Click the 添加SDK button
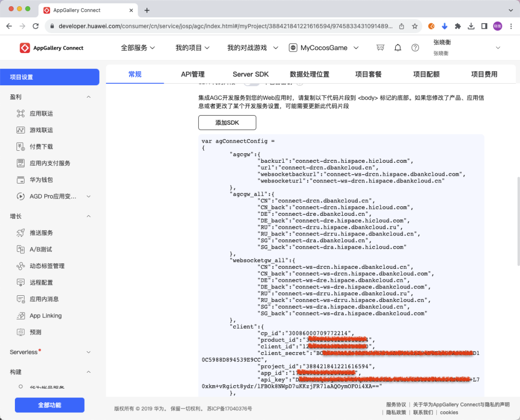520x420 pixels. 227,123
